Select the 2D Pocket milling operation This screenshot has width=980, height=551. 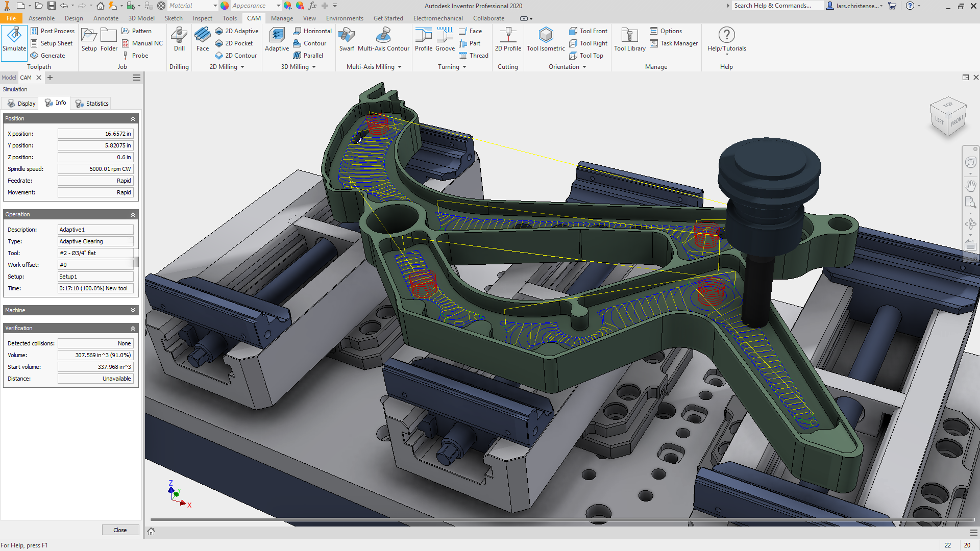234,43
